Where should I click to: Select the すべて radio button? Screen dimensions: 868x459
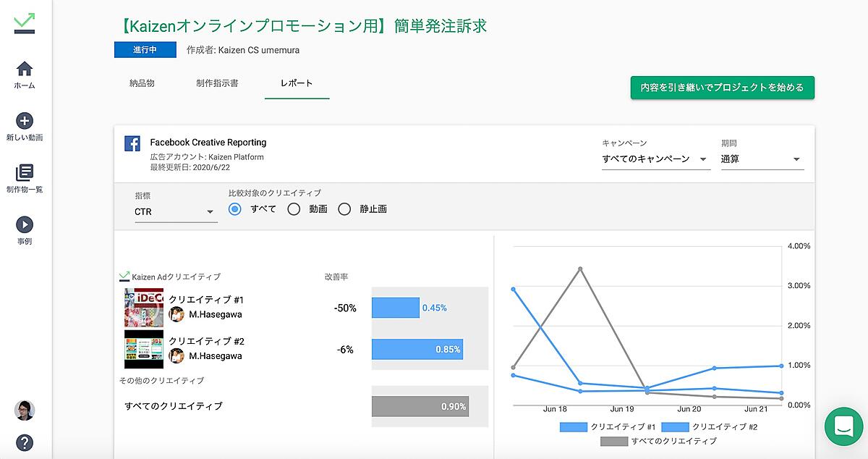pos(235,209)
